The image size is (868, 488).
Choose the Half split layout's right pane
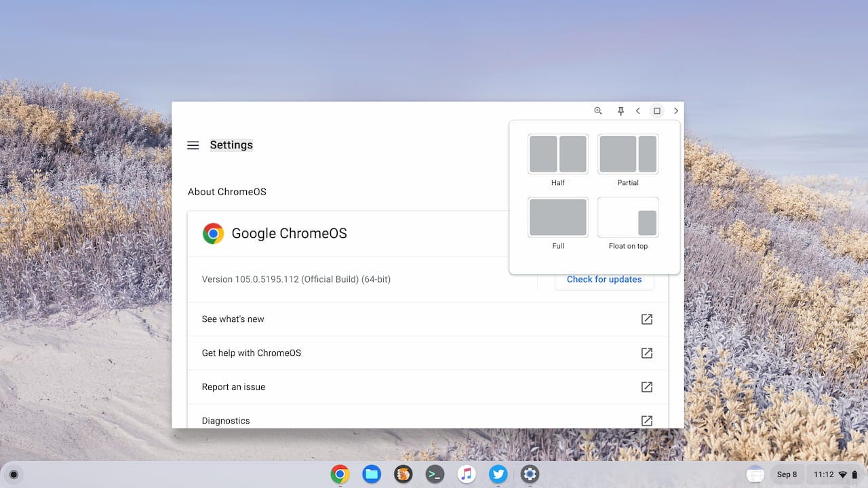coord(572,154)
